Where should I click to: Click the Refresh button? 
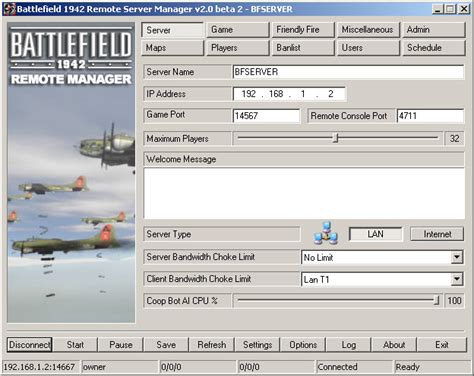coord(212,345)
